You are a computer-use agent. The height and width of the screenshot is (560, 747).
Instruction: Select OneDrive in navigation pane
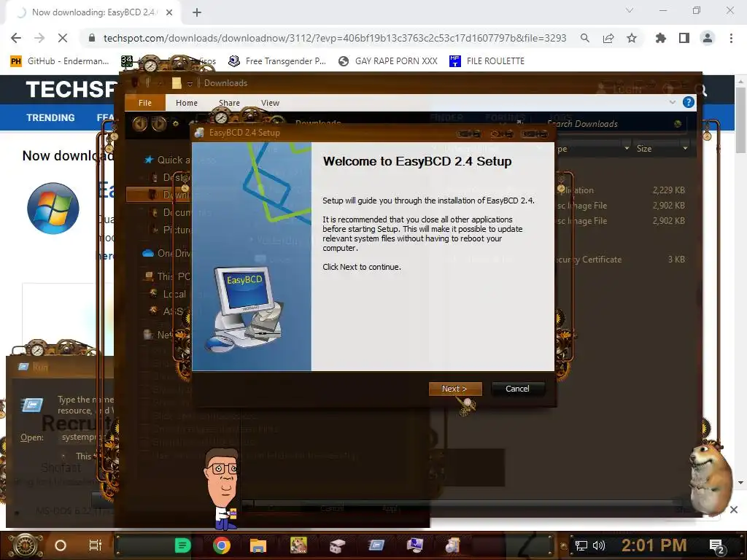point(167,253)
